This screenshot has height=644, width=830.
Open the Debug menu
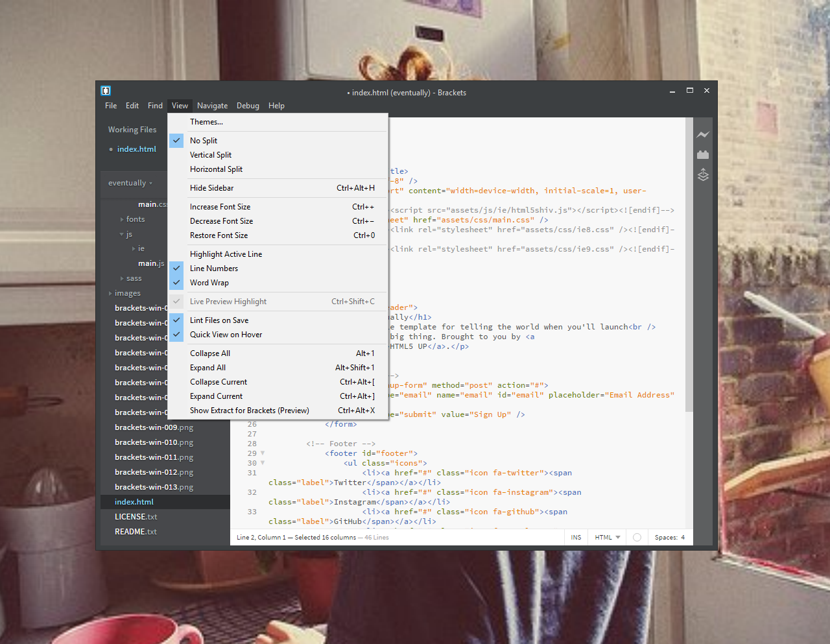coord(248,106)
